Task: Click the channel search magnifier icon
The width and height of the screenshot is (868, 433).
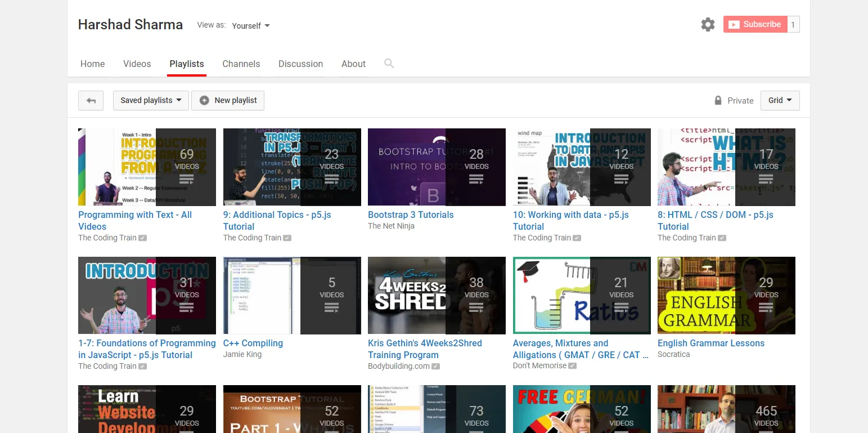Action: tap(389, 63)
